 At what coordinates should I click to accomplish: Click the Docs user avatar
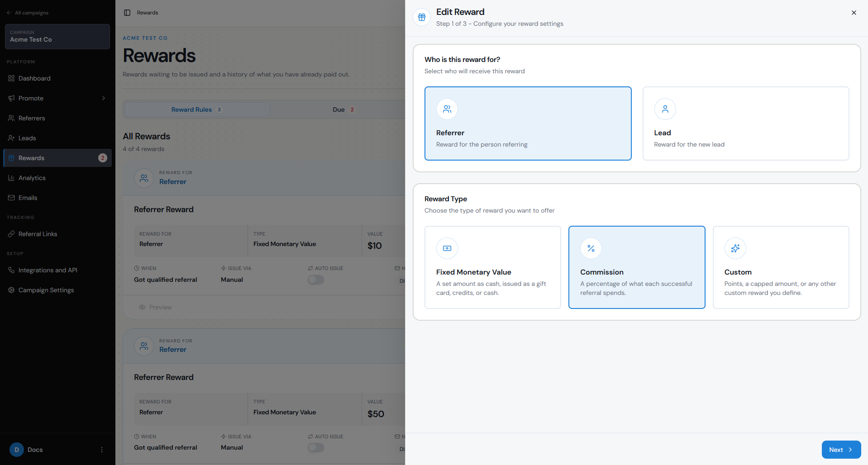(17, 450)
